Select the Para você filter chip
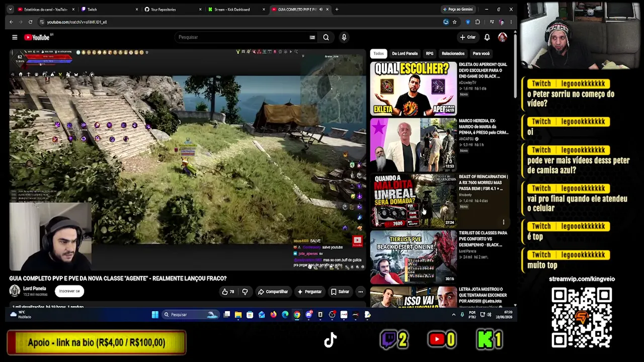Image resolution: width=644 pixels, height=362 pixels. click(x=481, y=54)
